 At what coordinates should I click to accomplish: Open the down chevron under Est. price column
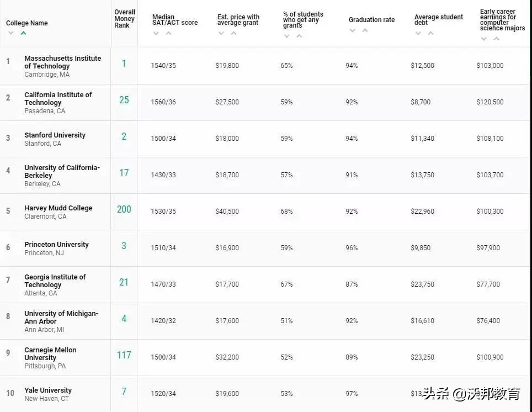[x=221, y=34]
